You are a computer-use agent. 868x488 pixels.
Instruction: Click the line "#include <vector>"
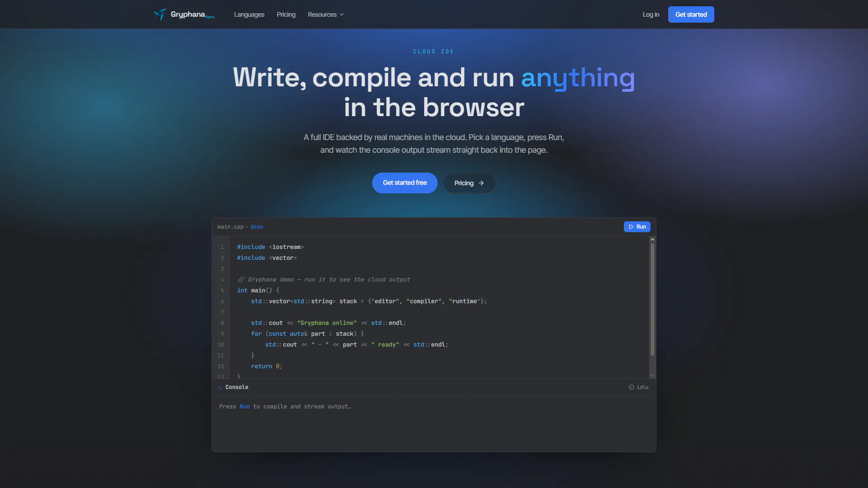click(x=267, y=258)
